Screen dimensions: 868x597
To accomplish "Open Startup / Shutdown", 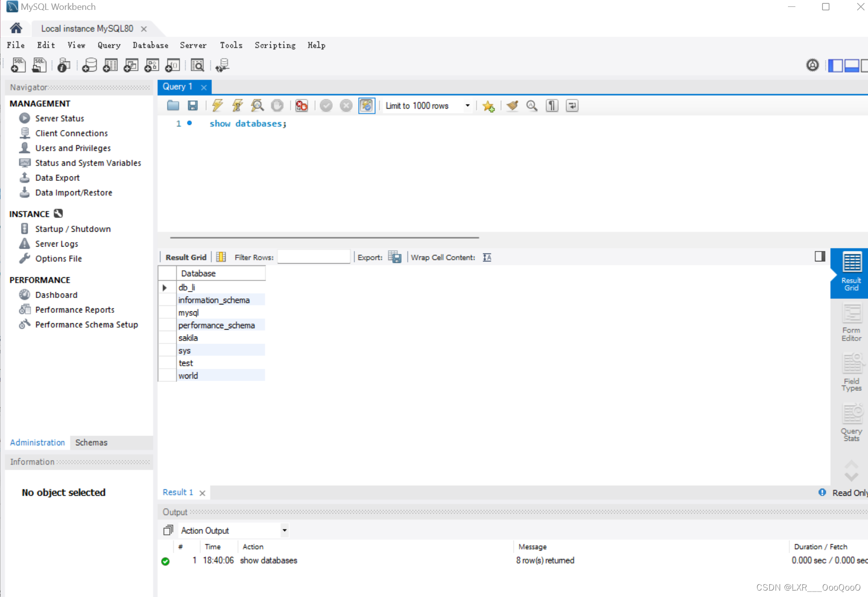I will point(73,229).
